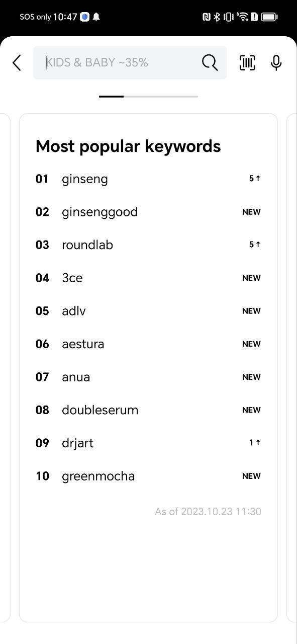
Task: Open the barcode scanner icon
Action: [x=247, y=63]
